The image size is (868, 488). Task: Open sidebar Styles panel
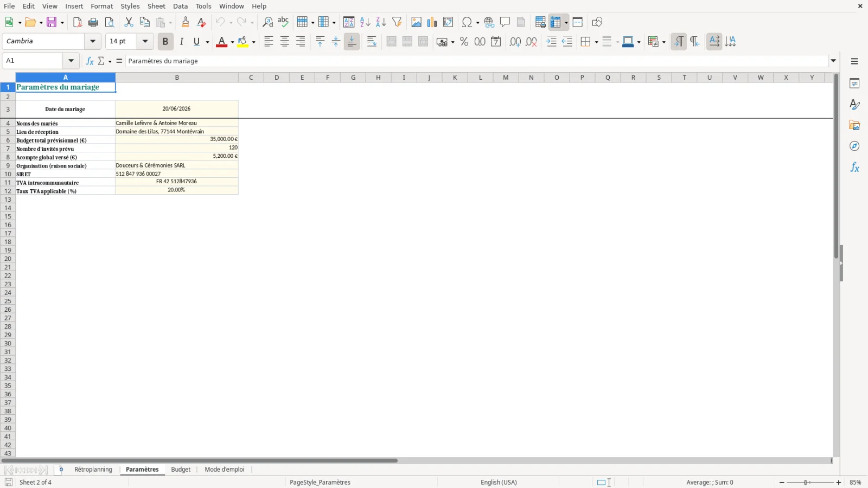tap(854, 104)
